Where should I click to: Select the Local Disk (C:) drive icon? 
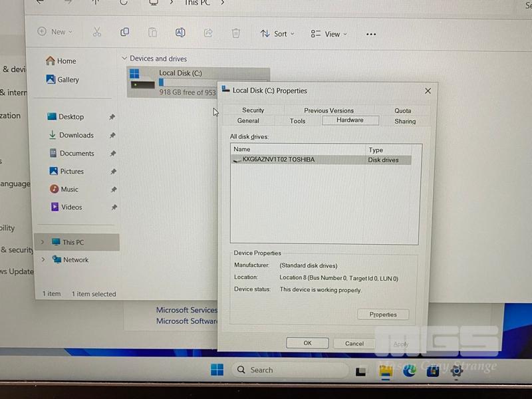(x=142, y=79)
